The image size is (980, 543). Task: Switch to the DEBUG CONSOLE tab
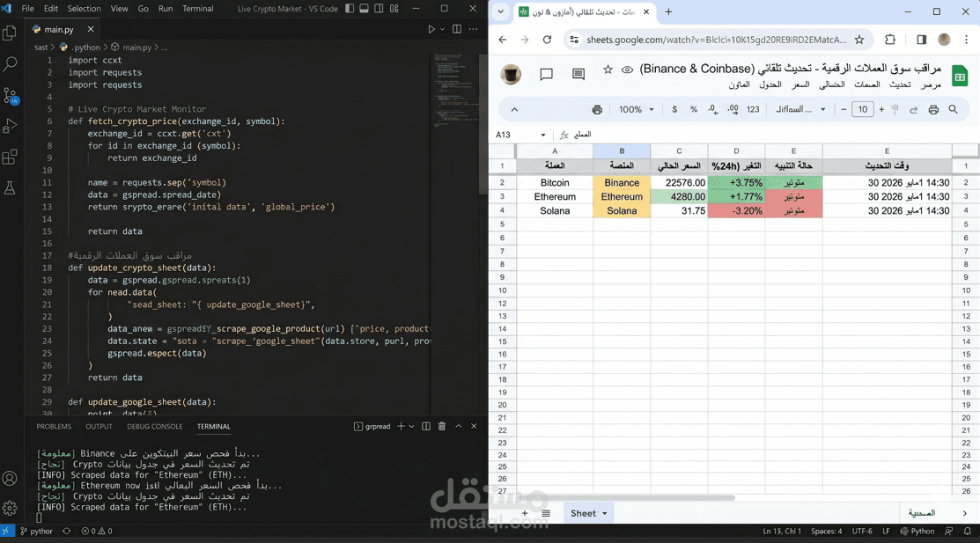click(x=154, y=426)
